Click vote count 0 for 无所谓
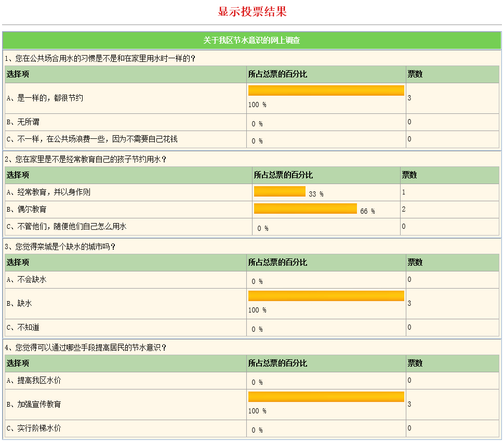Image resolution: width=504 pixels, height=442 pixels. (x=409, y=122)
